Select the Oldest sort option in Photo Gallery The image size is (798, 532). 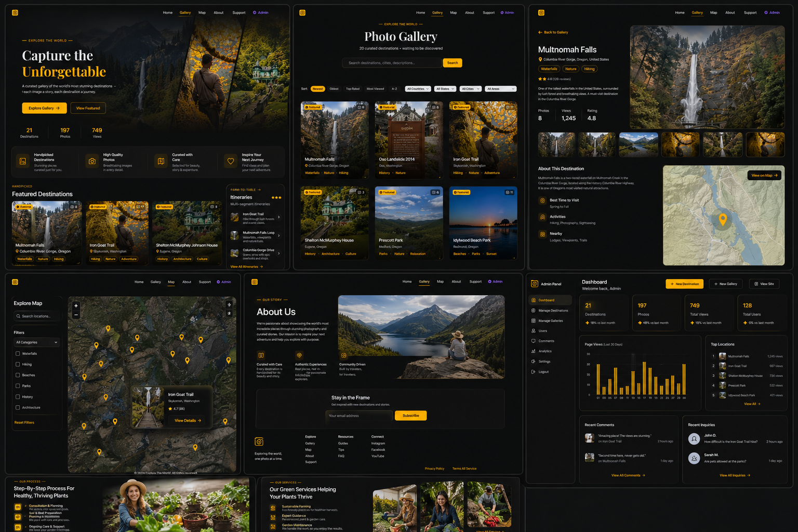click(334, 89)
